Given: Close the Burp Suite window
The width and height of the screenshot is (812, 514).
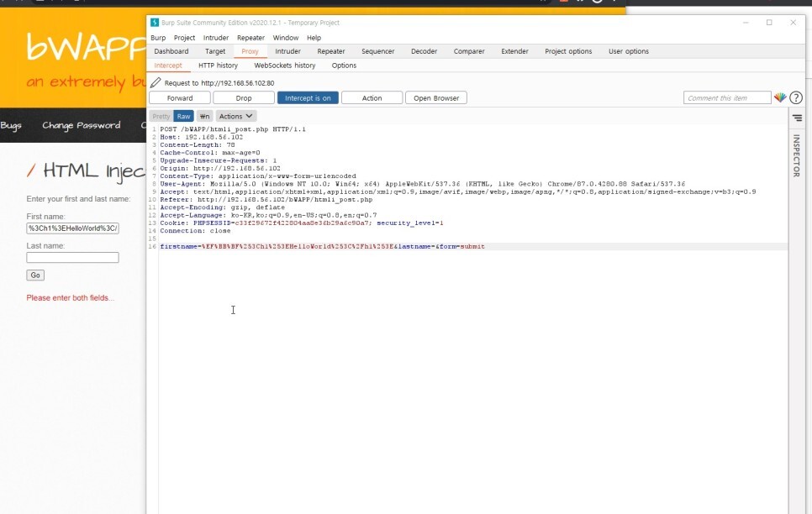Looking at the screenshot, I should 794,23.
